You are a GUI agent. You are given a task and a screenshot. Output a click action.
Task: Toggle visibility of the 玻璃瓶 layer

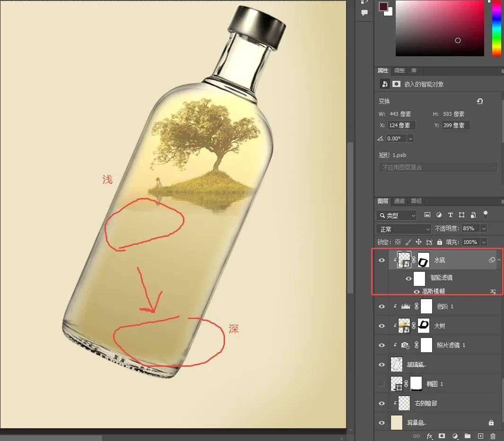(x=382, y=364)
